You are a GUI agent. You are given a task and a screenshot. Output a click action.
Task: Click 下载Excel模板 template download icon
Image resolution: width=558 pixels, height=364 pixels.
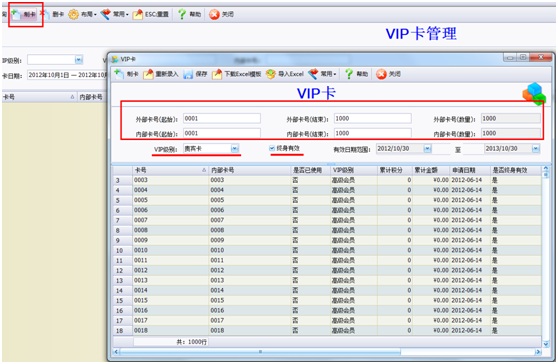[217, 74]
